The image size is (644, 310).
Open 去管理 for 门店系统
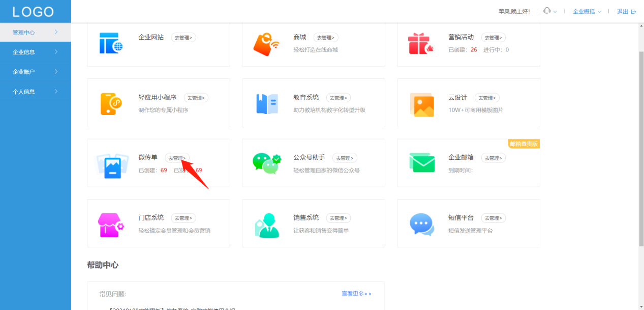[x=183, y=218]
